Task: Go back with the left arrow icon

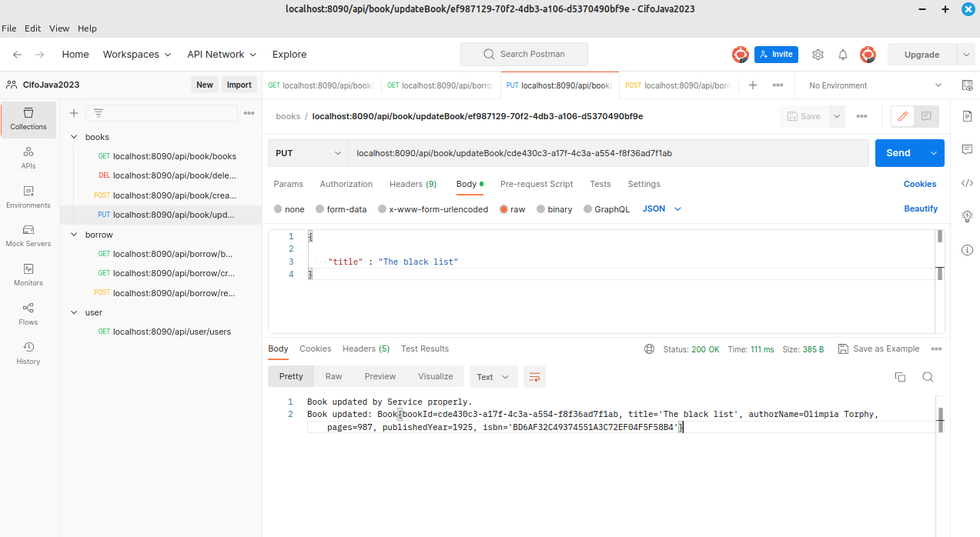Action: pyautogui.click(x=18, y=55)
